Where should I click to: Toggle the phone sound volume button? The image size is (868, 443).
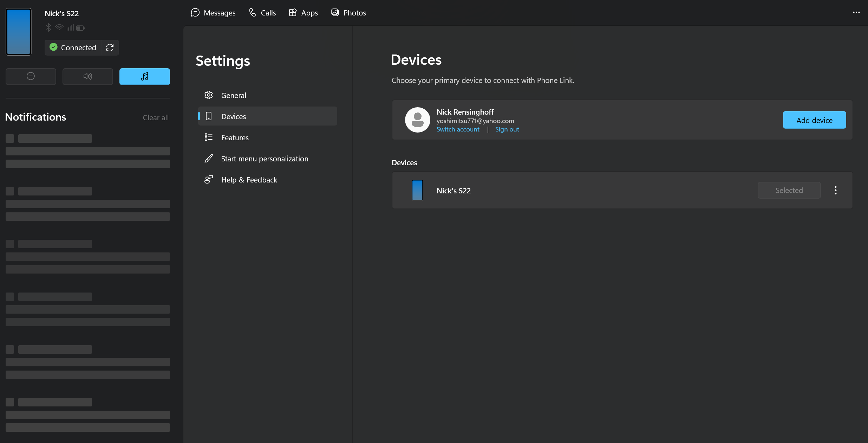click(x=88, y=76)
